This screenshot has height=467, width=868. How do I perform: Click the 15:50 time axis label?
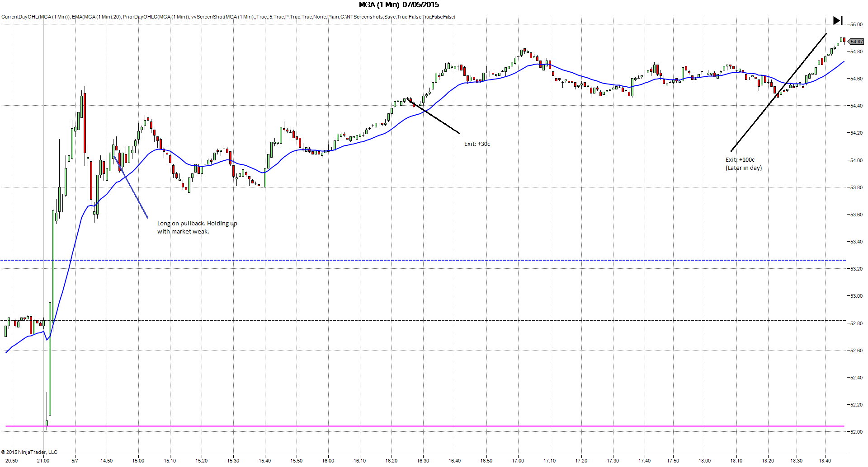297,461
